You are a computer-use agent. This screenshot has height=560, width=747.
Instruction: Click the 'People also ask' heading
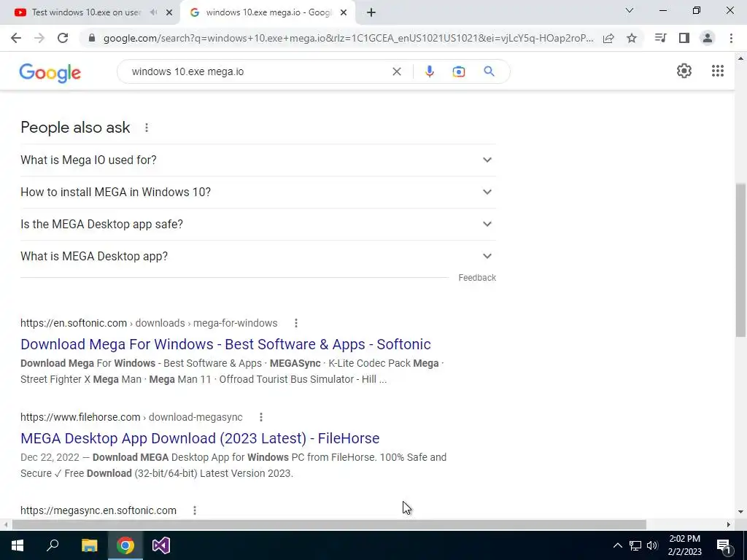click(75, 128)
